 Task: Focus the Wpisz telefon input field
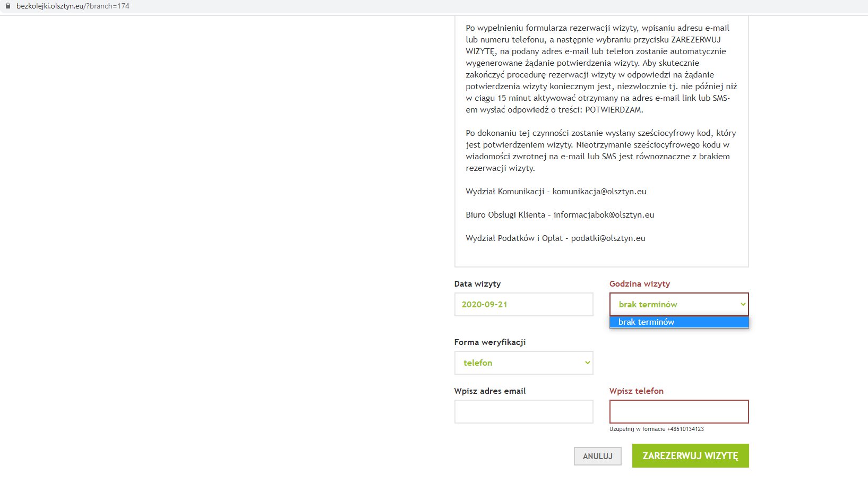tap(679, 411)
